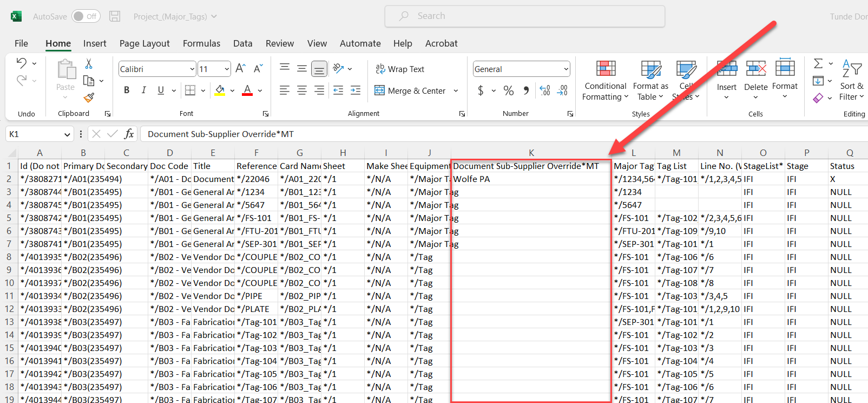This screenshot has height=403, width=868.
Task: Switch to the Review tab
Action: click(x=280, y=43)
